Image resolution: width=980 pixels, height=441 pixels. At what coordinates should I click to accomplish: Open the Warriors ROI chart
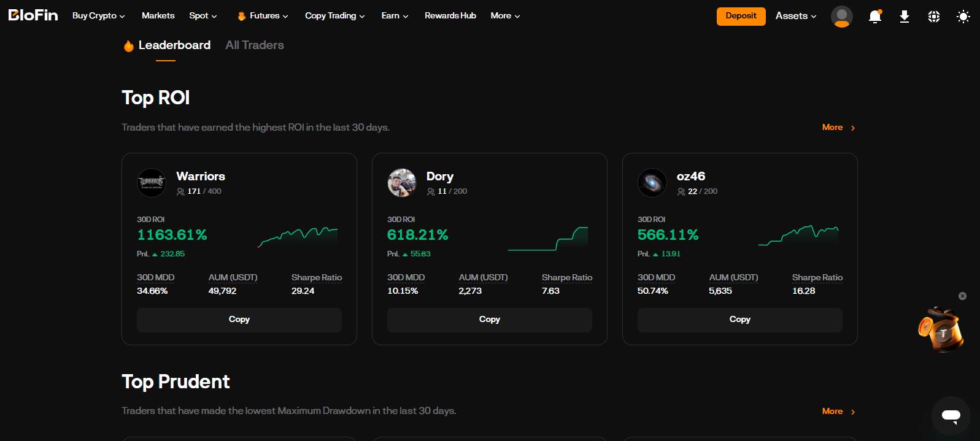[298, 237]
